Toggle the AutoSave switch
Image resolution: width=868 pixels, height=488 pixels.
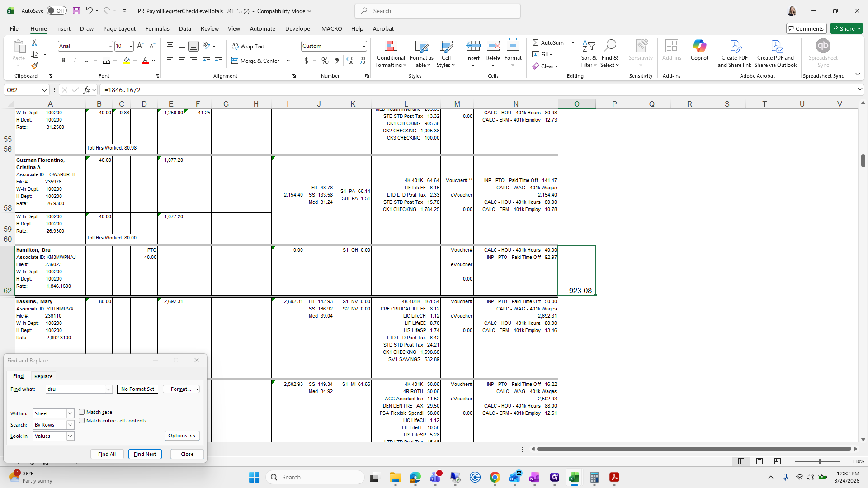point(57,11)
